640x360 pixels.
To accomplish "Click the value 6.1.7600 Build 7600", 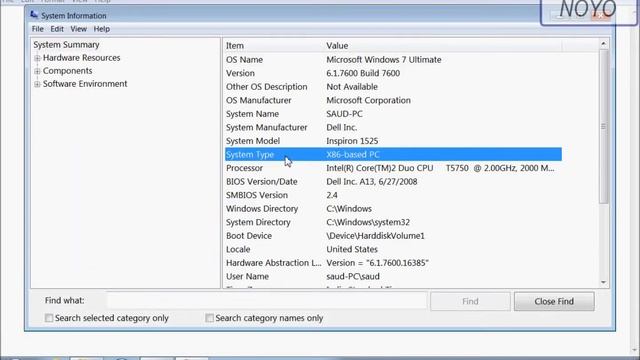I will click(363, 73).
